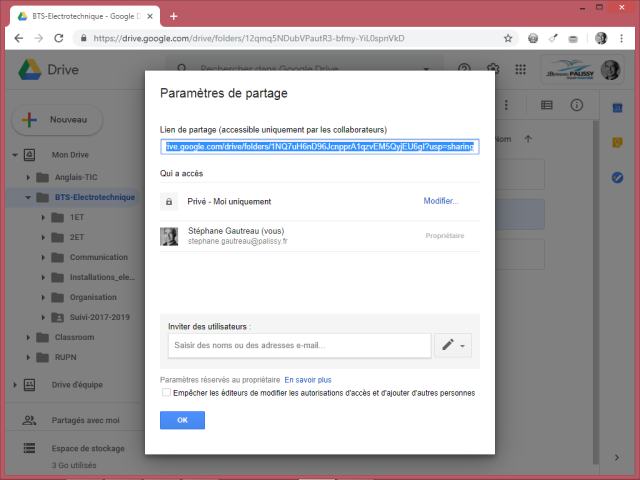Open Chrome three-dot menu
Viewport: 640px width, 480px height.
point(621,38)
